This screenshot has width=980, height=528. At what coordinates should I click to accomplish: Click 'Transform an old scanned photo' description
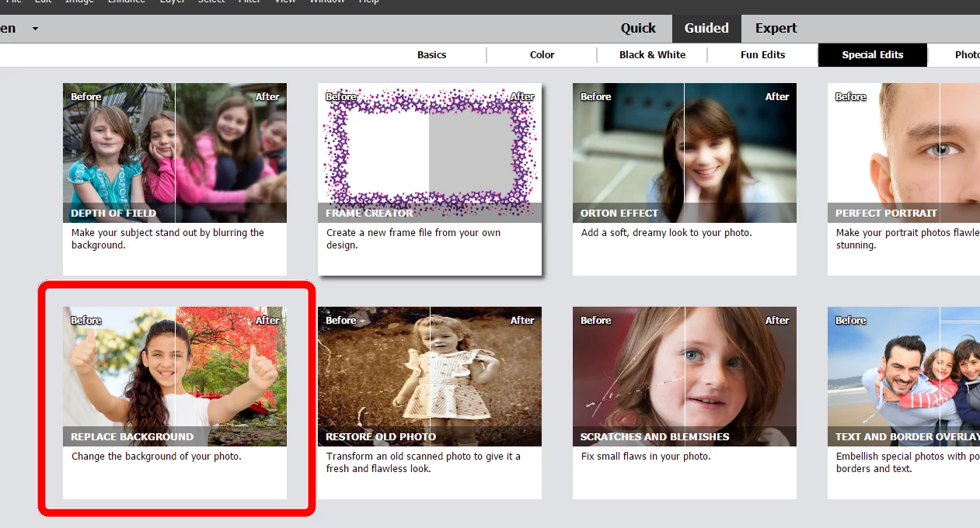(x=424, y=463)
